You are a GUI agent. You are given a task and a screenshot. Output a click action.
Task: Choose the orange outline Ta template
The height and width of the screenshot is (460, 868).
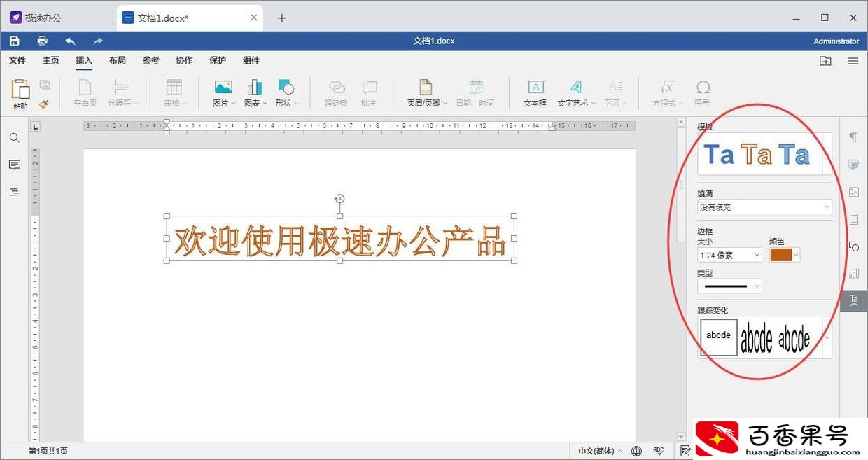click(757, 154)
